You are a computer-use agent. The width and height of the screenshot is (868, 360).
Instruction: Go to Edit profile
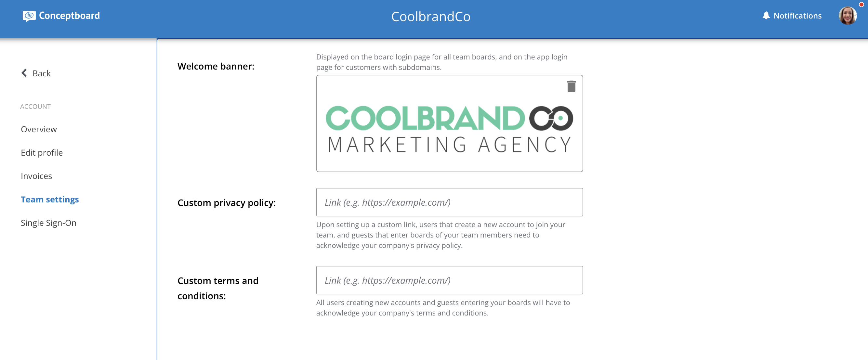click(x=42, y=153)
